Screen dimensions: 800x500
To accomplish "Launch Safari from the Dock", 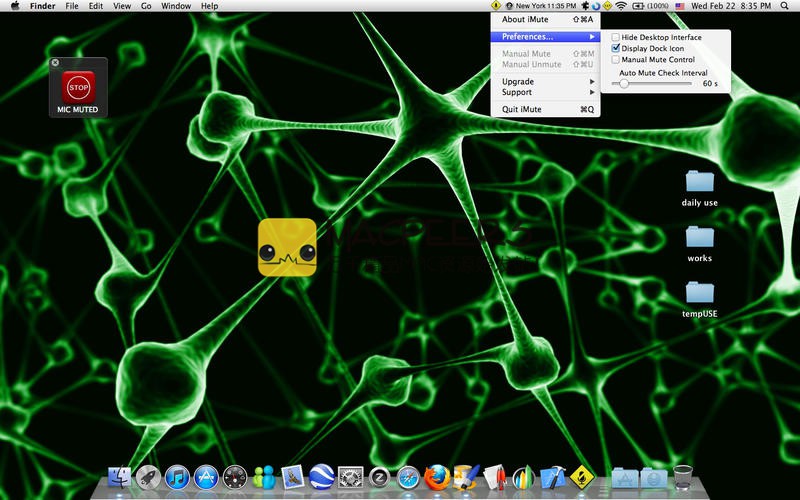I will [x=407, y=477].
